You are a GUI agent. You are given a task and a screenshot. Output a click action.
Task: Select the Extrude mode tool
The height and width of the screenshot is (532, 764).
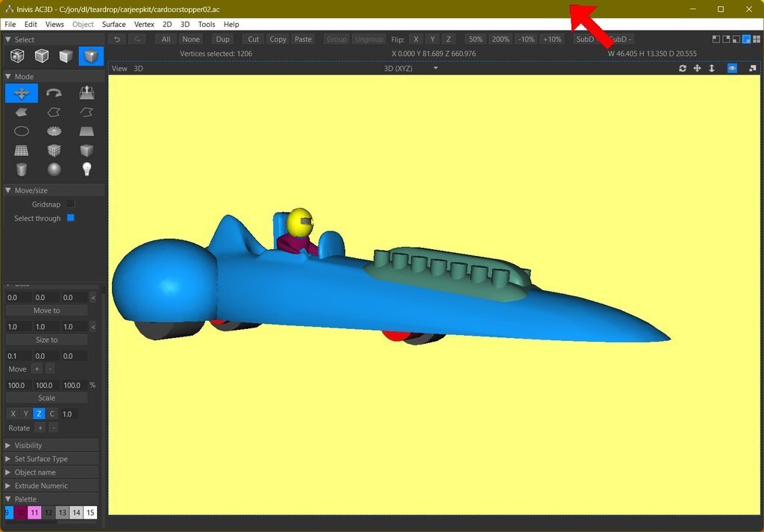(x=86, y=93)
